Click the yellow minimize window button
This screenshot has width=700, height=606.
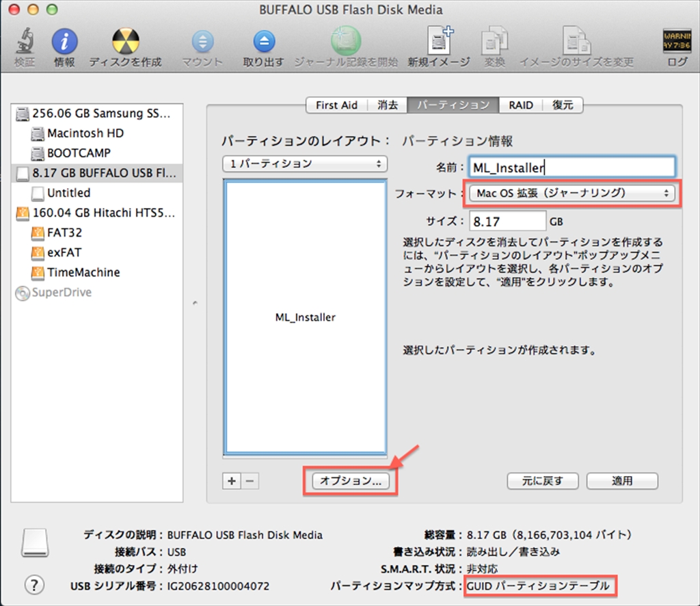pyautogui.click(x=33, y=10)
